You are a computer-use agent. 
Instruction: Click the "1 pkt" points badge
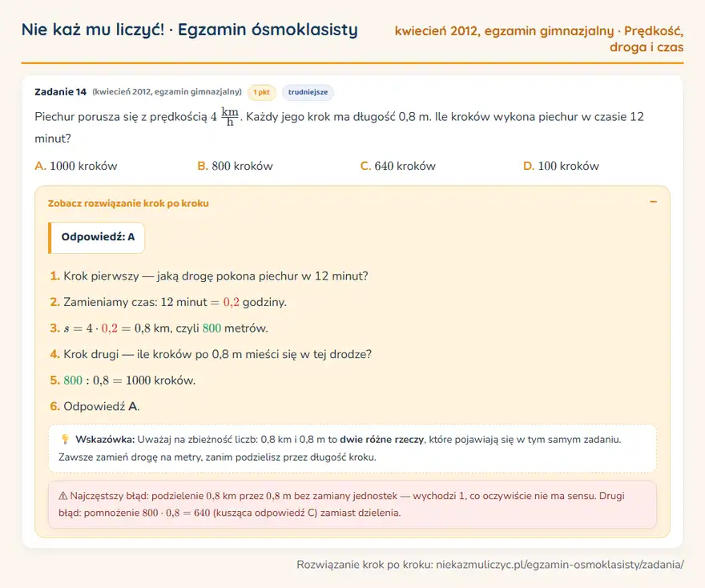tap(261, 92)
